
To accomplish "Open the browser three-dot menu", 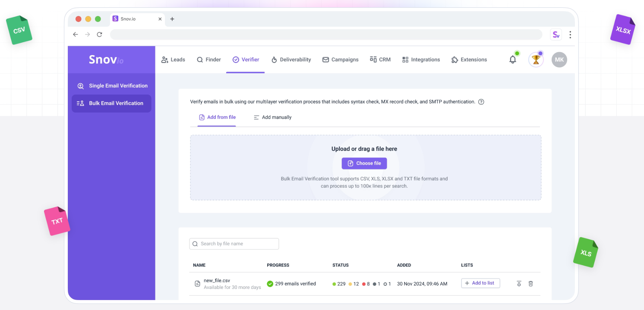I will coord(570,34).
